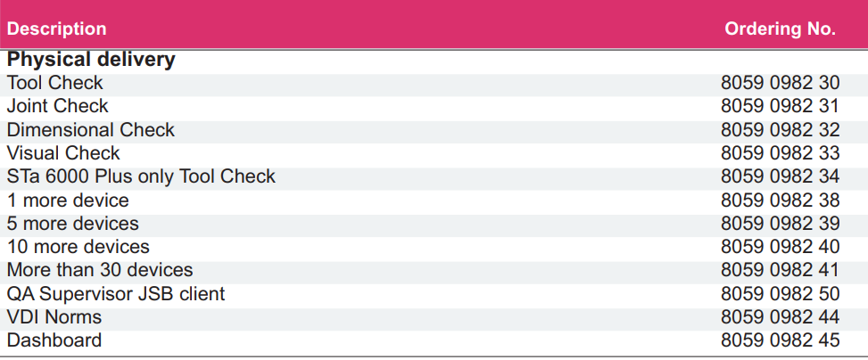Select the 5 more devices row
868x360 pixels.
pyautogui.click(x=434, y=224)
